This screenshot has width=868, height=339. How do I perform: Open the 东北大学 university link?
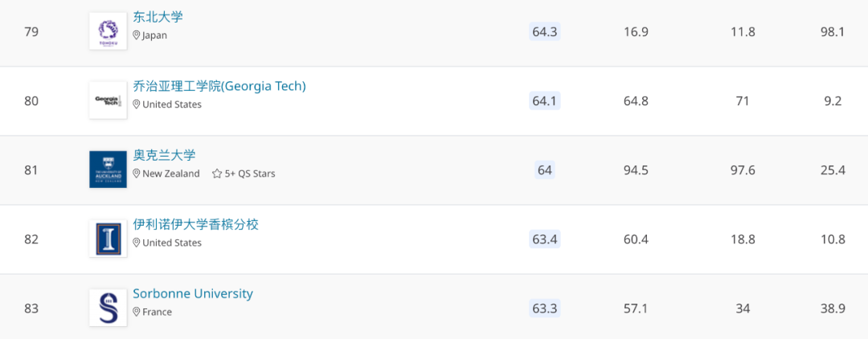coord(158,17)
